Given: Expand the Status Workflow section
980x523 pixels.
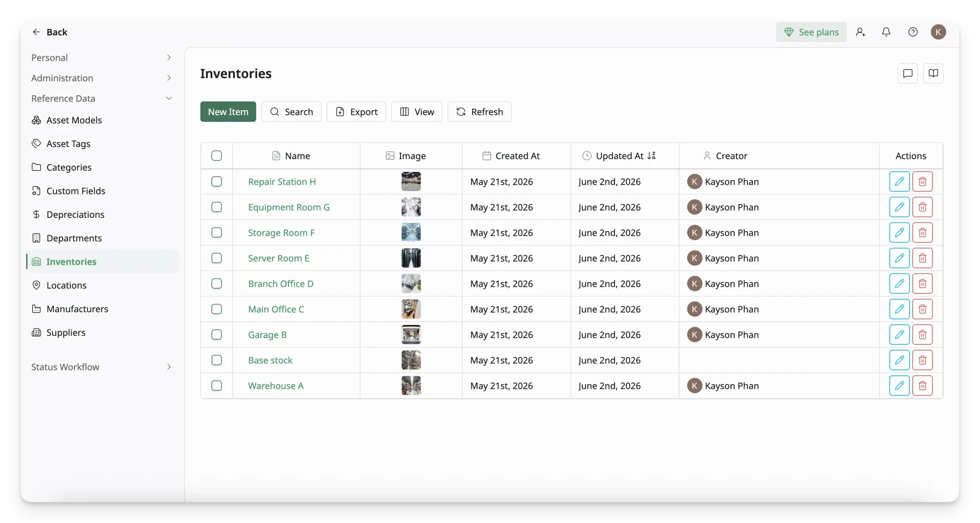Looking at the screenshot, I should tap(101, 367).
